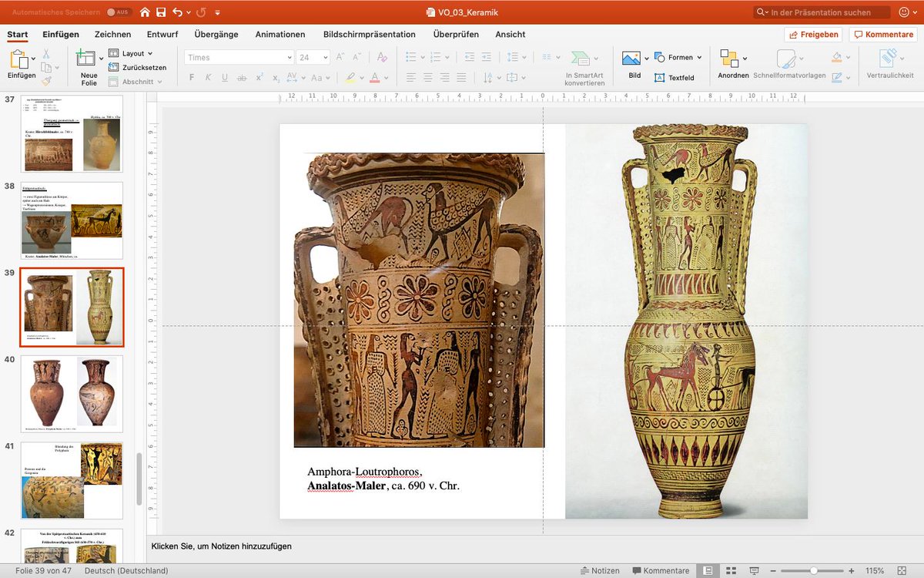Click the bullet list icon
The image size is (924, 578).
(410, 57)
